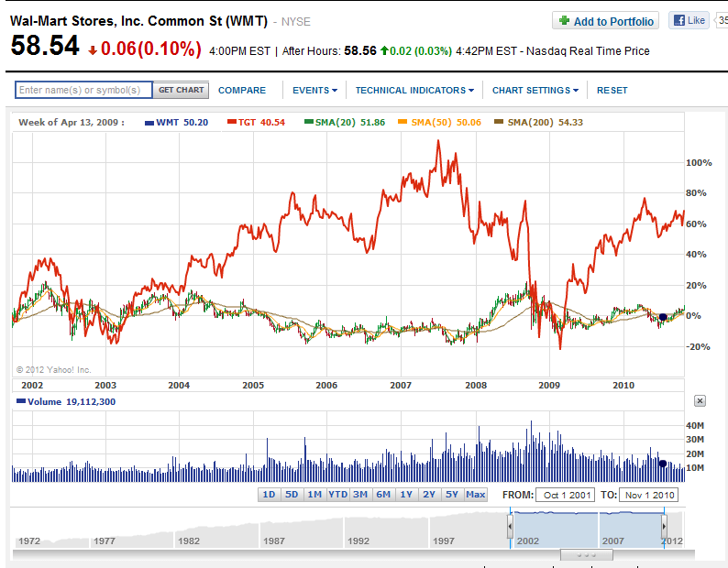Click the blue WMT legend color swatch
The image size is (728, 568).
(149, 123)
